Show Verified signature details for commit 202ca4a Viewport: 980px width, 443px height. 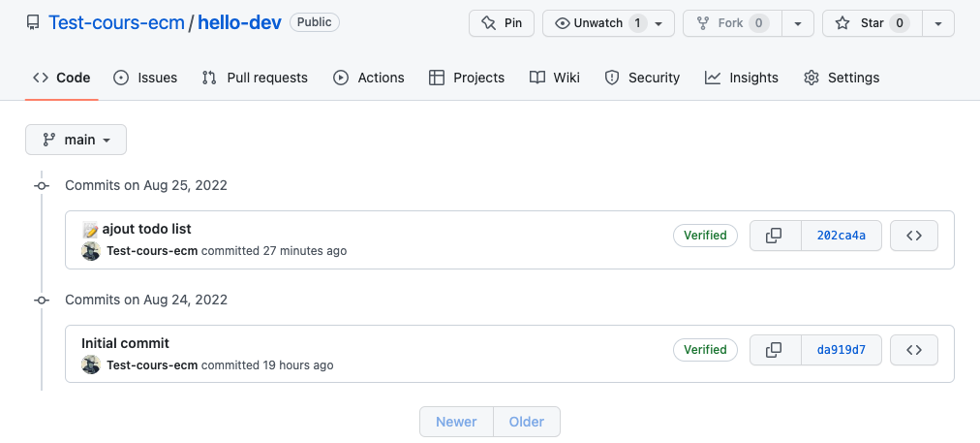[705, 236]
